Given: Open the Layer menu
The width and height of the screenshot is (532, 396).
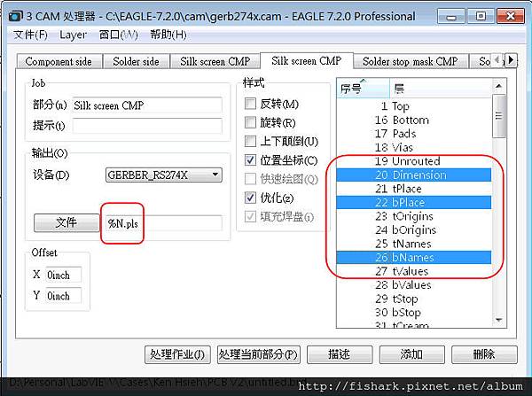Looking at the screenshot, I should pos(73,35).
